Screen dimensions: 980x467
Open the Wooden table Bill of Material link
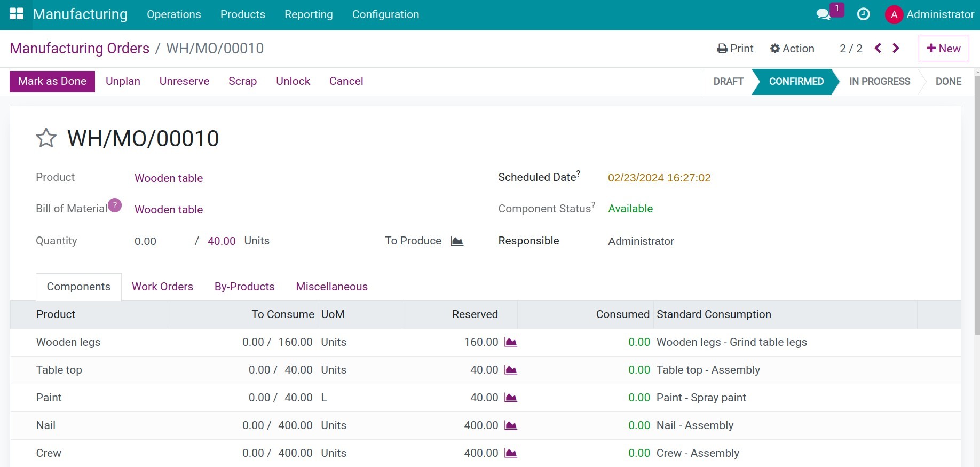[x=169, y=210]
